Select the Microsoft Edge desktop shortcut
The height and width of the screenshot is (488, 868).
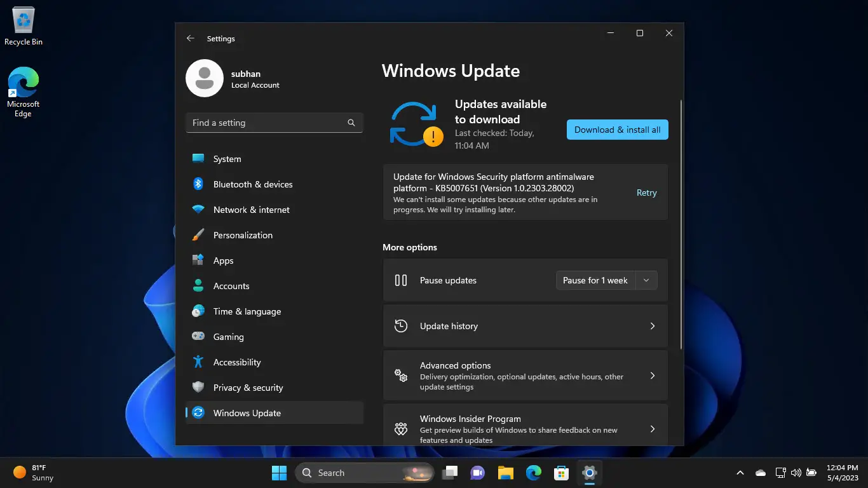point(24,92)
